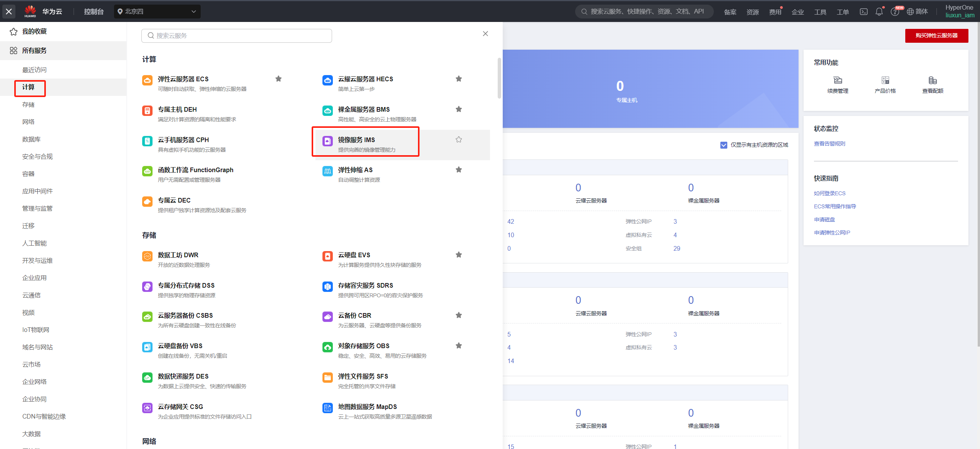Open the DES data express icon
Viewport: 980px width, 449px height.
pos(147,377)
